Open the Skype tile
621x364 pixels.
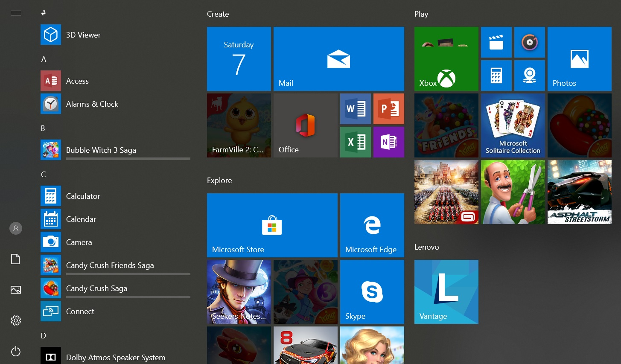(372, 292)
